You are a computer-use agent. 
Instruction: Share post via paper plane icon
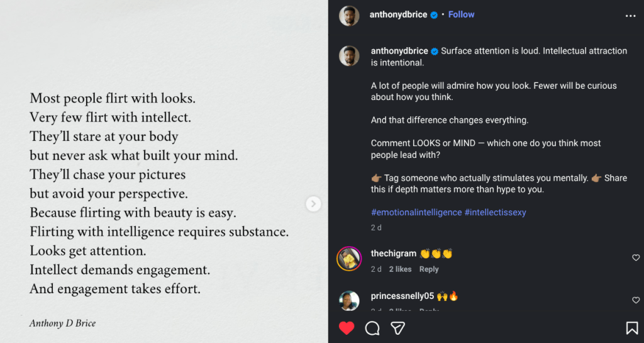tap(397, 328)
